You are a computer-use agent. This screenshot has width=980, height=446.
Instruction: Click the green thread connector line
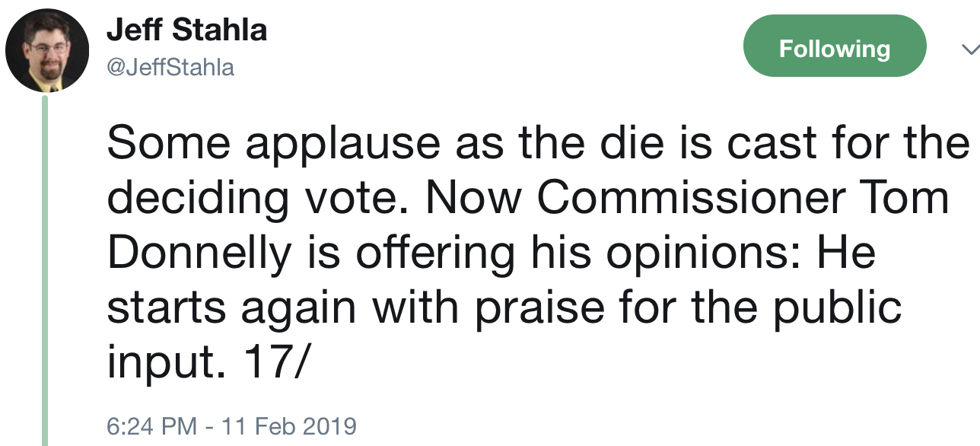tap(45, 266)
